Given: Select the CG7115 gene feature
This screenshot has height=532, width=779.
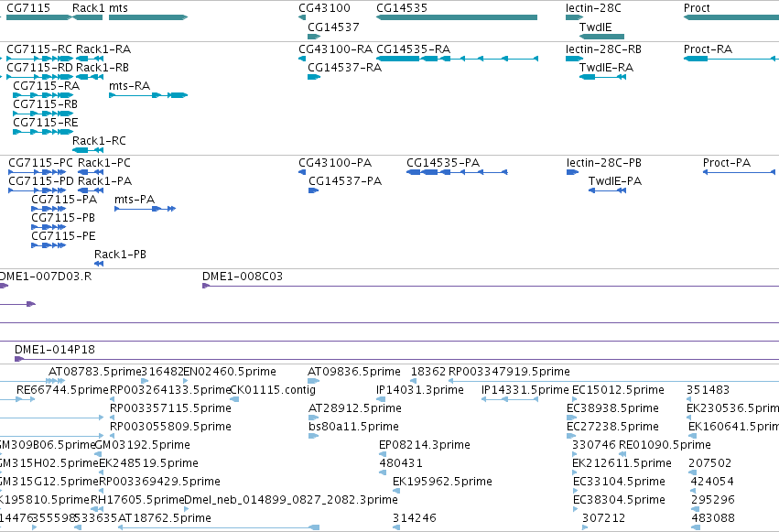Looking at the screenshot, I should 38,17.
